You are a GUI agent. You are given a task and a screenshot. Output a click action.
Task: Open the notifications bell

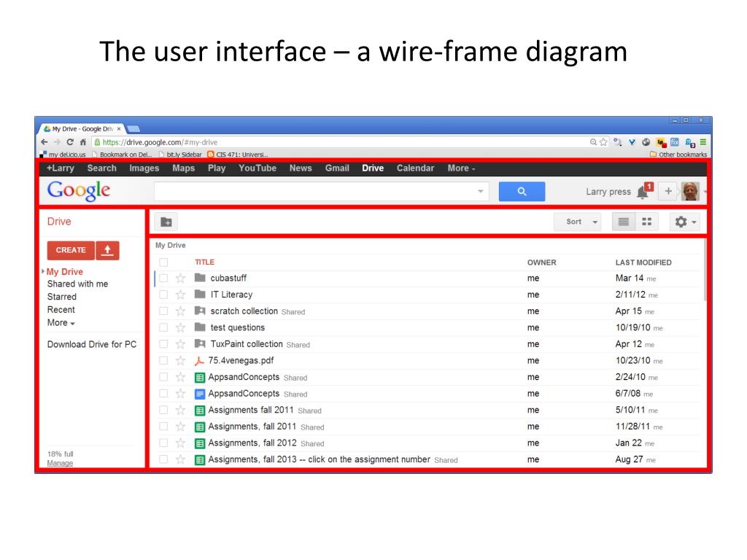coord(643,192)
